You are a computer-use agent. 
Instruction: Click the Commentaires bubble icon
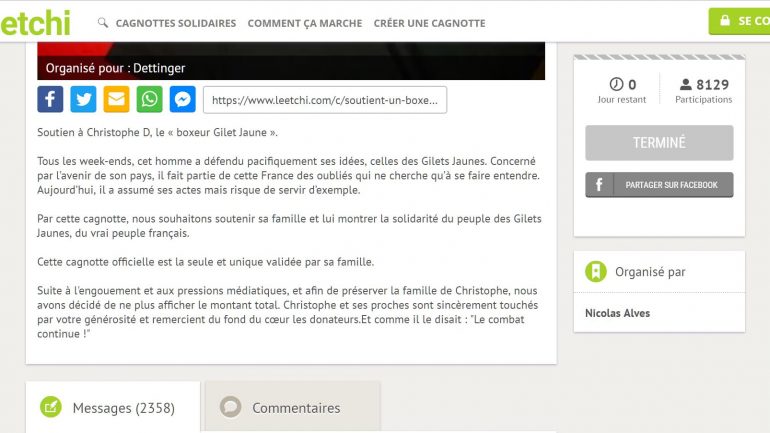point(231,407)
